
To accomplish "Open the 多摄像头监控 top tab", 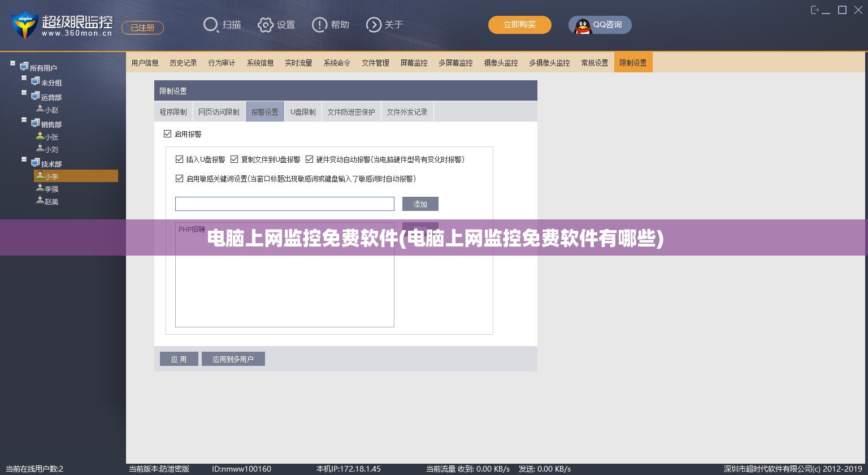I will tap(550, 63).
